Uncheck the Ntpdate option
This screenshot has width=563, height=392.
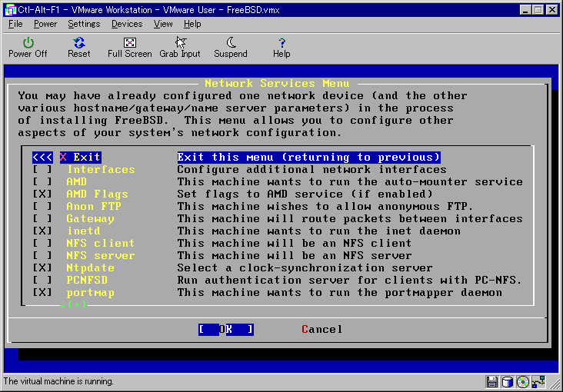pyautogui.click(x=42, y=267)
